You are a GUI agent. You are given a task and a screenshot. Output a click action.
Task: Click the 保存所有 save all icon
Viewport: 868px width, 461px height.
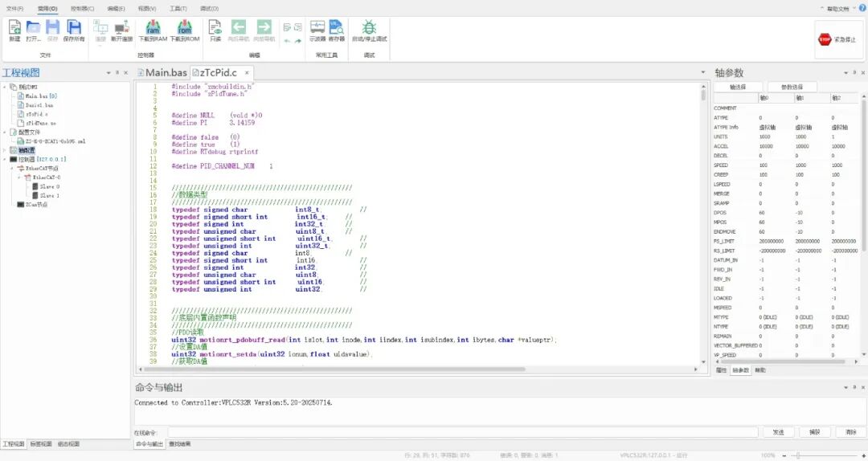(x=74, y=27)
